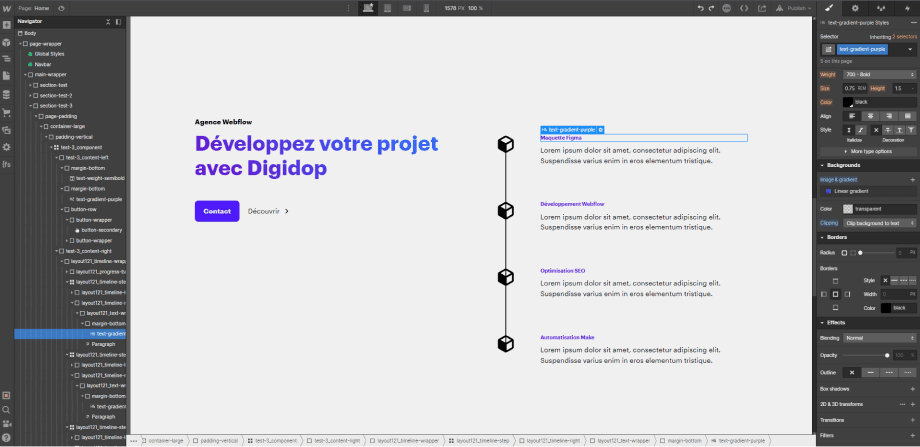This screenshot has width=920, height=447.
Task: Open the selector field dropdown arrow
Action: 909,49
